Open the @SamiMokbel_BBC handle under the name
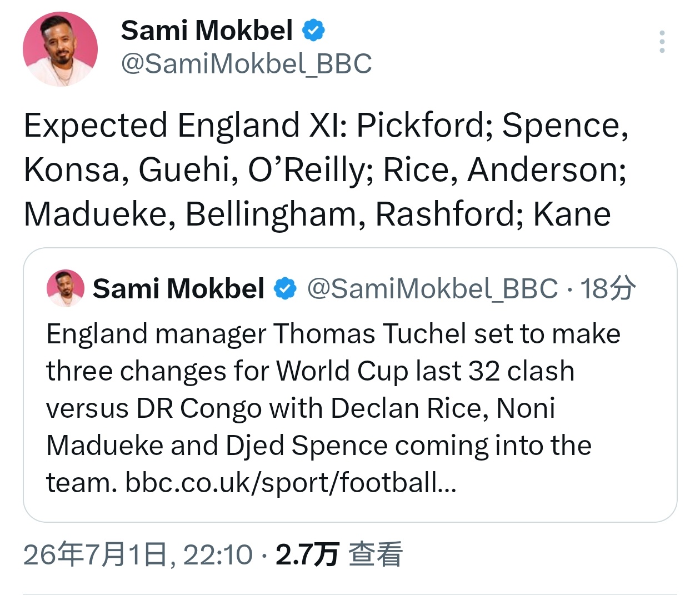Viewport: 700px width, 595px height. 246,63
